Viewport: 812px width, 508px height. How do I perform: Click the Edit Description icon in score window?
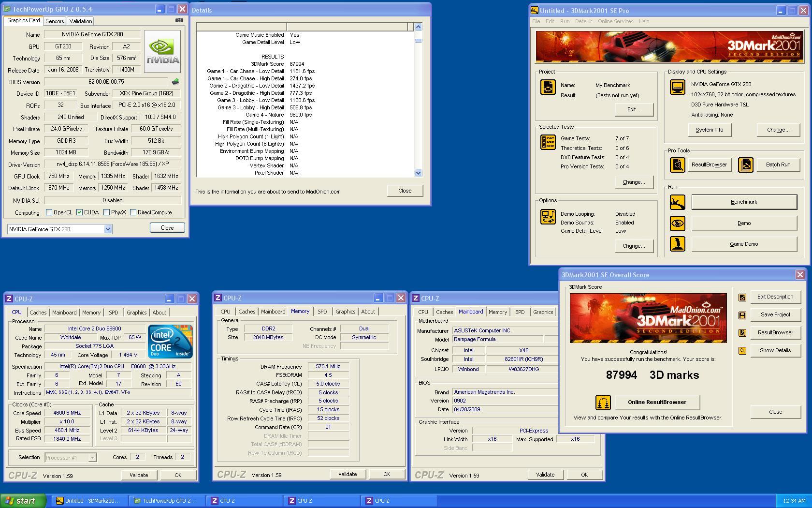[742, 298]
